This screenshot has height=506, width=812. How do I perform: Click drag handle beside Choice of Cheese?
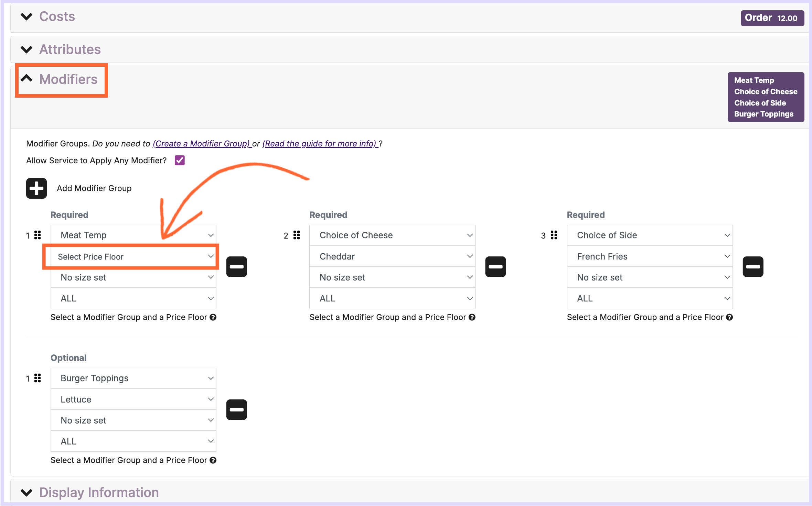[296, 235]
